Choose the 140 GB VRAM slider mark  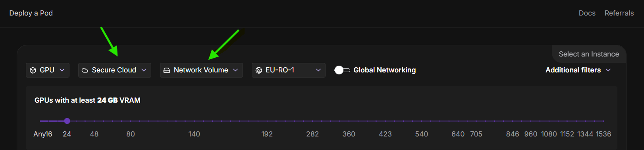click(x=194, y=121)
